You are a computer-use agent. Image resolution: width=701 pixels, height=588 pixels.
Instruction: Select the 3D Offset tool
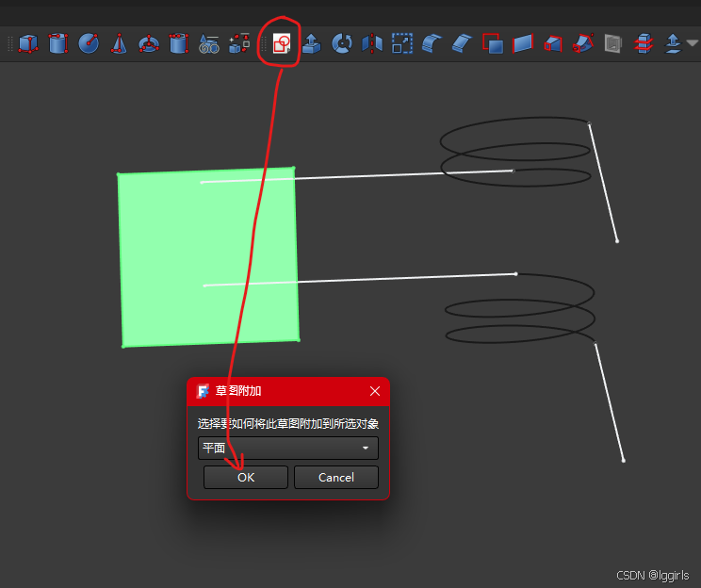673,44
